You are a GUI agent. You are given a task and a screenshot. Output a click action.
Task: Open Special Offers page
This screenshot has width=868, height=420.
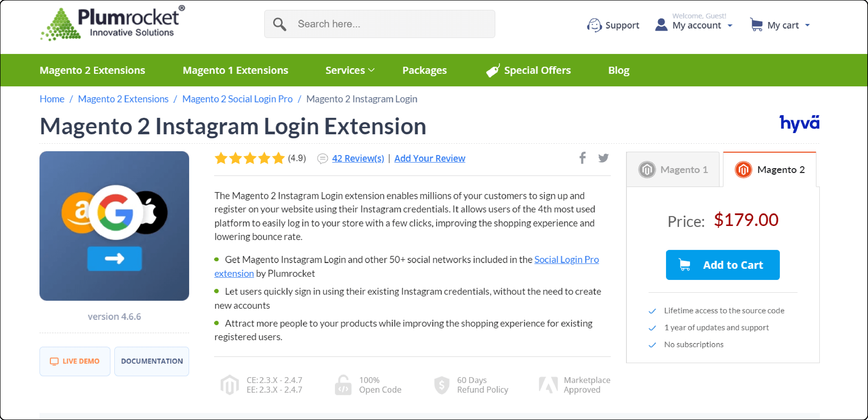coord(537,70)
